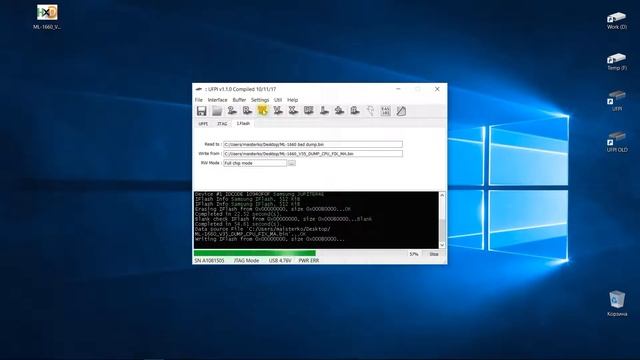Click the Stop button

coord(434,254)
